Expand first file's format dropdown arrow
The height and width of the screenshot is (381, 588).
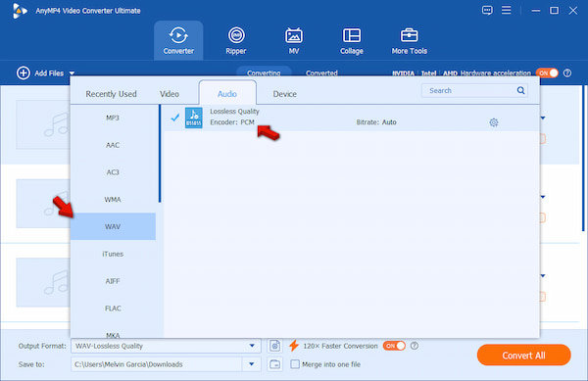[543, 118]
